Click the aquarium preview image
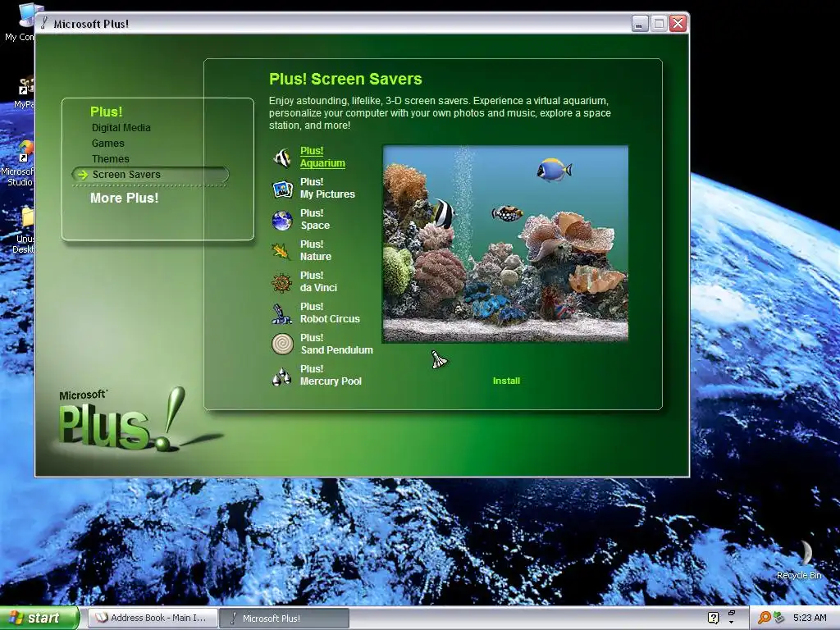 point(505,244)
